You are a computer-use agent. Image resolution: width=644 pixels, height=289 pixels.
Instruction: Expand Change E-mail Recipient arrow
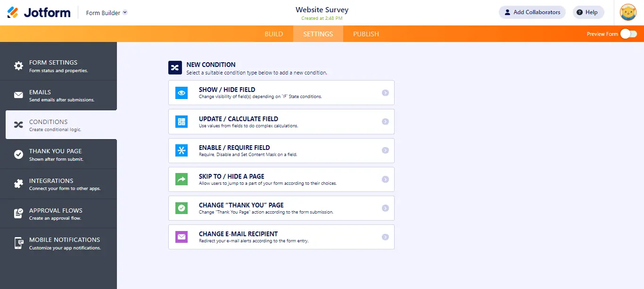385,237
